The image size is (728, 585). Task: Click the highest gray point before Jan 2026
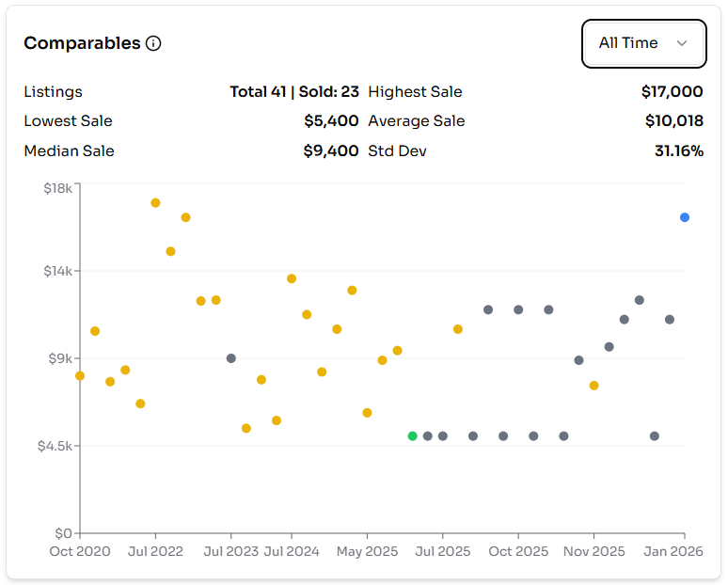point(640,300)
